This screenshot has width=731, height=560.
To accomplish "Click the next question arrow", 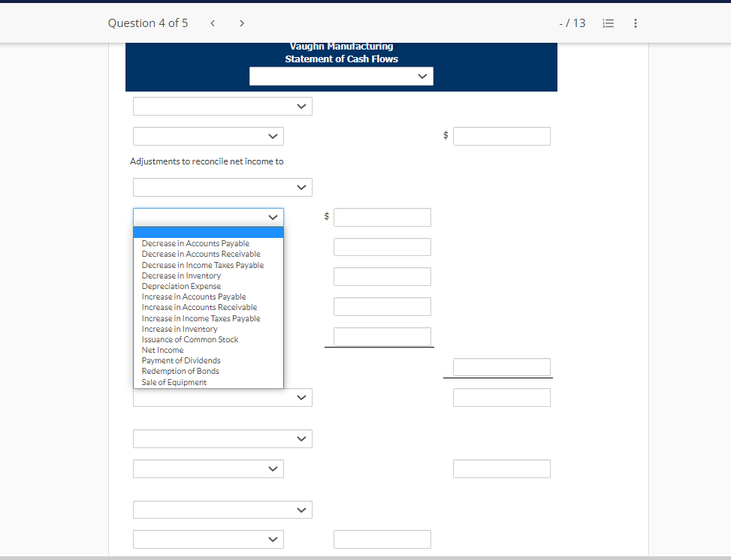I will 242,23.
